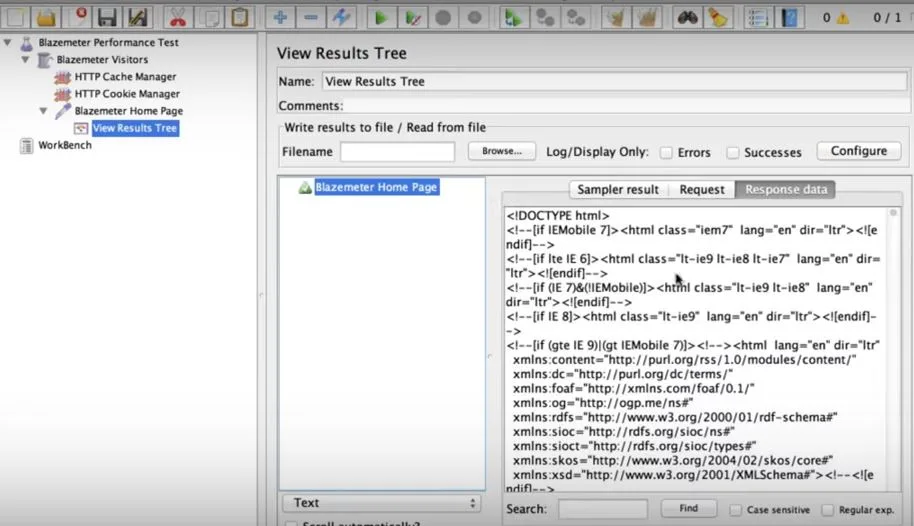Click the binoculars Search icon

687,17
